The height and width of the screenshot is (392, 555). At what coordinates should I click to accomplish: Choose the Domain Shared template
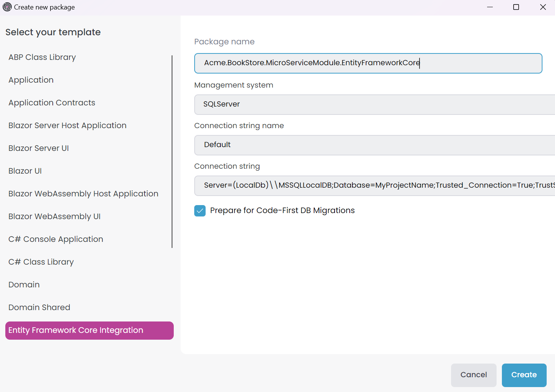[39, 307]
